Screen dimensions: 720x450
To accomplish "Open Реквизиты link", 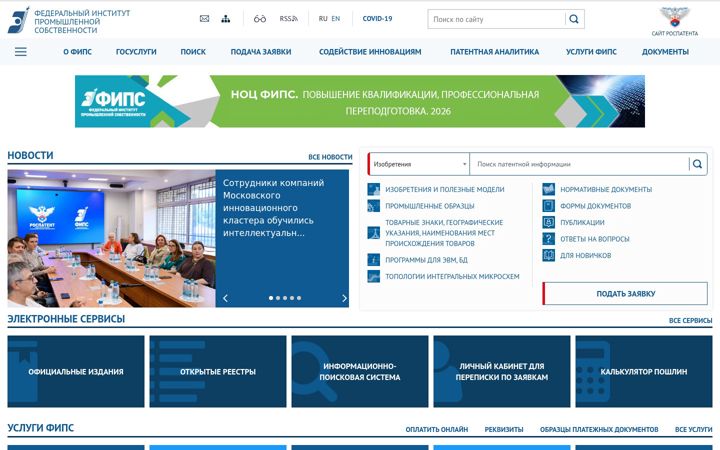I will tap(504, 429).
